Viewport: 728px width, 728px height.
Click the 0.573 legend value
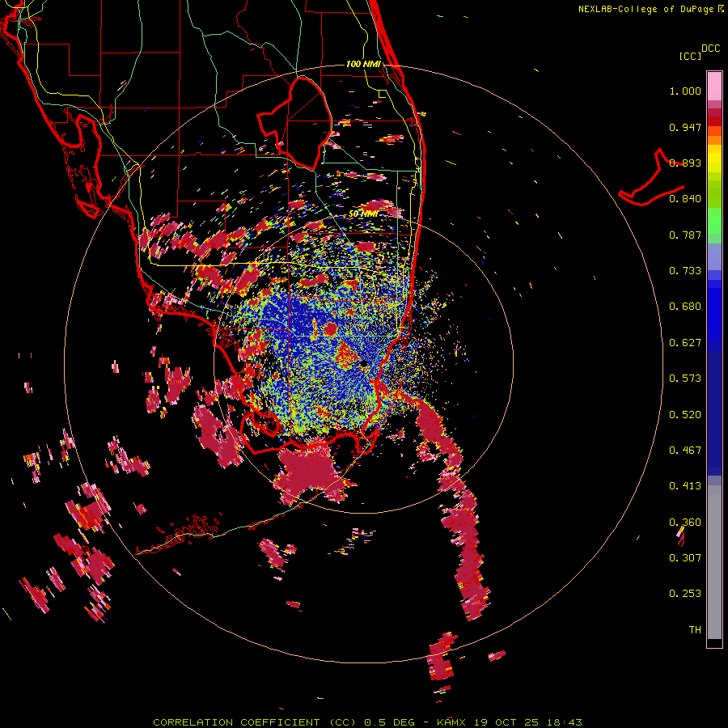685,379
